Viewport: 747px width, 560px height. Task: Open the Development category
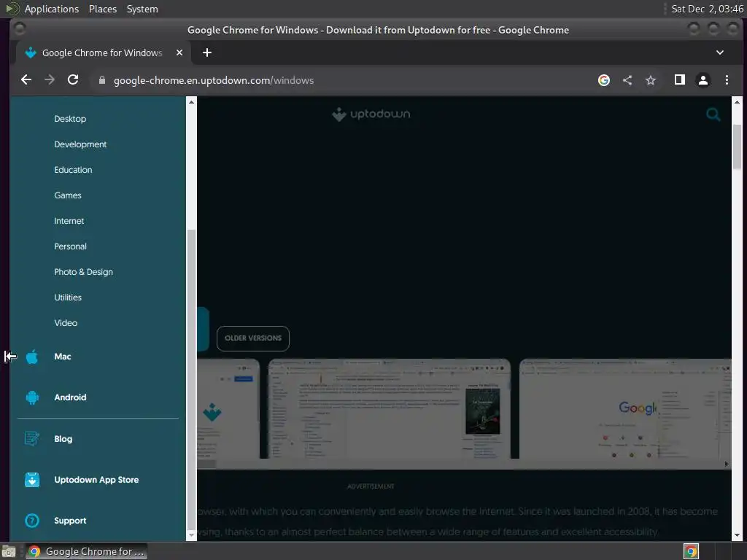[80, 144]
